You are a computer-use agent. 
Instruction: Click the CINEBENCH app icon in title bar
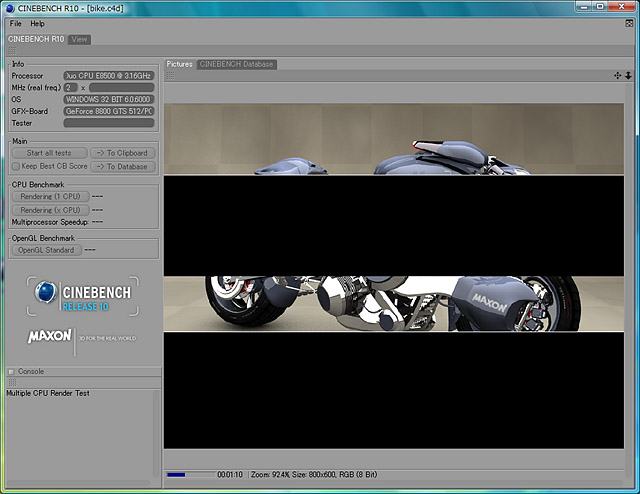click(x=10, y=8)
